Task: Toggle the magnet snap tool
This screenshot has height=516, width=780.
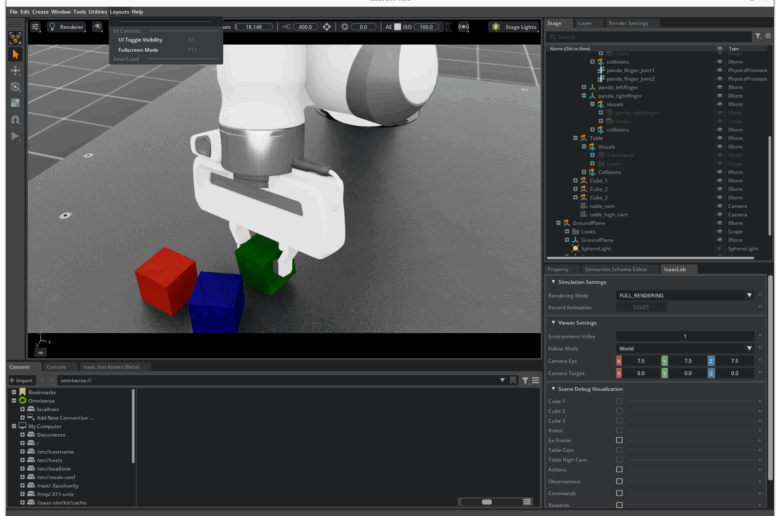Action: (x=15, y=119)
